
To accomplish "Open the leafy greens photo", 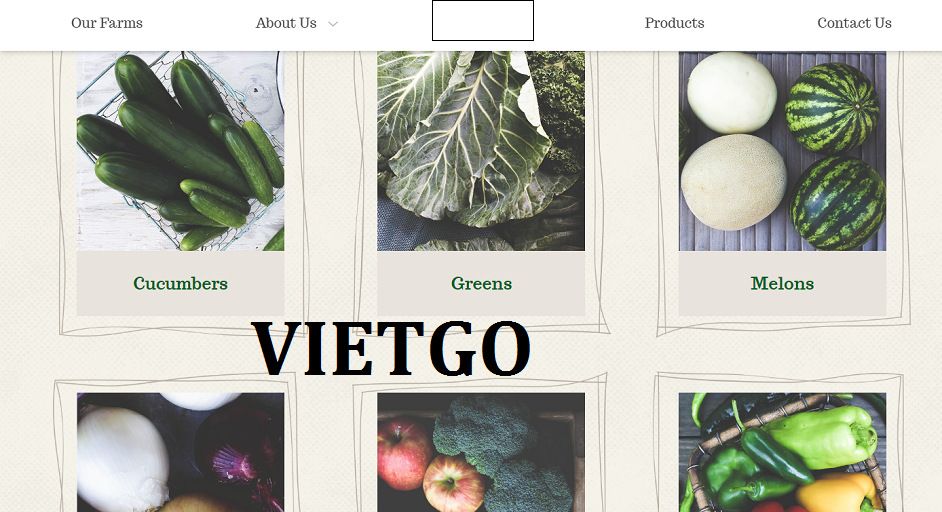I will pos(481,151).
